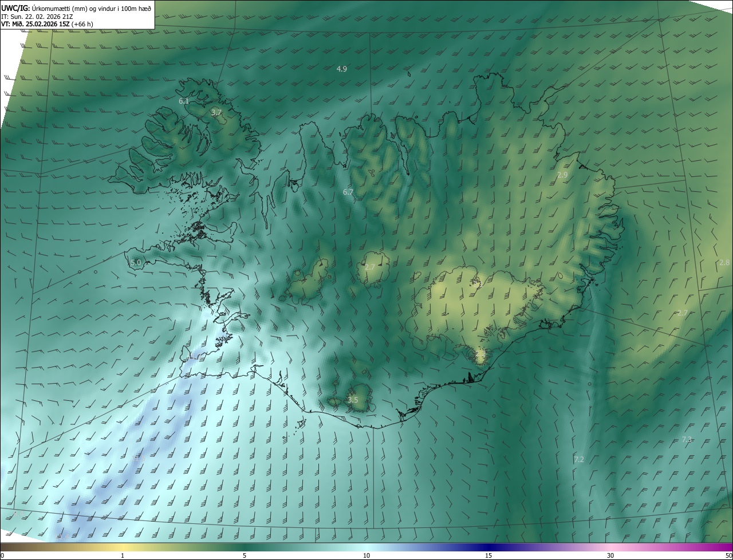Click the "IT: Sun. 22. 02. 2026 21Z" line
The height and width of the screenshot is (560, 733).
click(37, 17)
